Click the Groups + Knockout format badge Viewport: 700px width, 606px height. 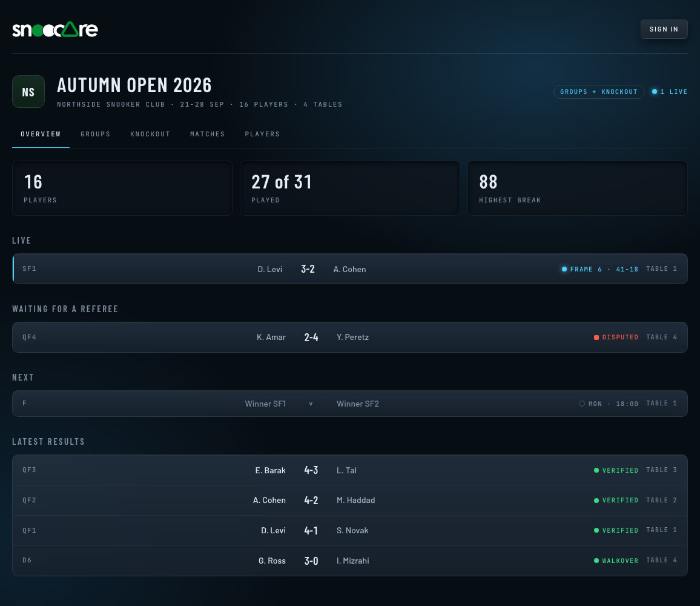point(599,92)
